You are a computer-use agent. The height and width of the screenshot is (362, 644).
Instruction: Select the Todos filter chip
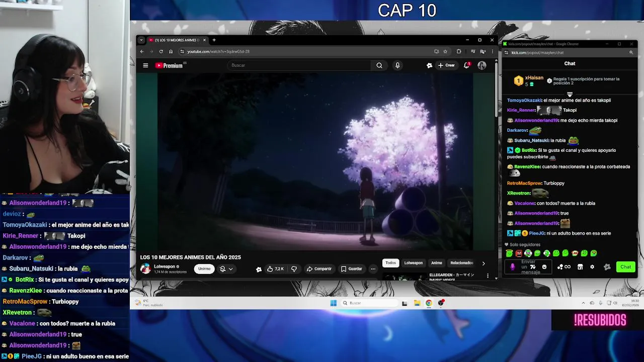(x=391, y=263)
